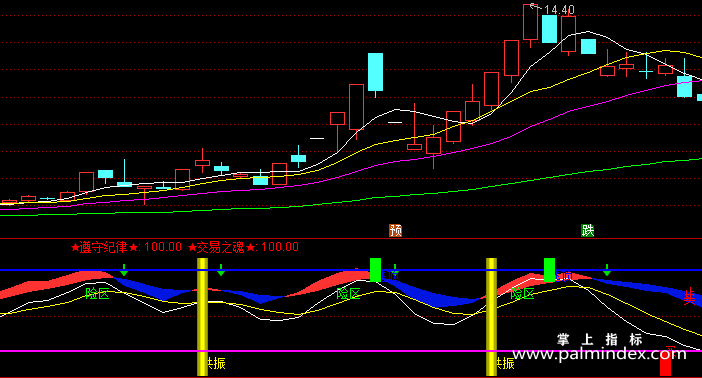The width and height of the screenshot is (702, 378).
Task: Select the second yellow 共振 vertical bar
Action: click(x=492, y=317)
